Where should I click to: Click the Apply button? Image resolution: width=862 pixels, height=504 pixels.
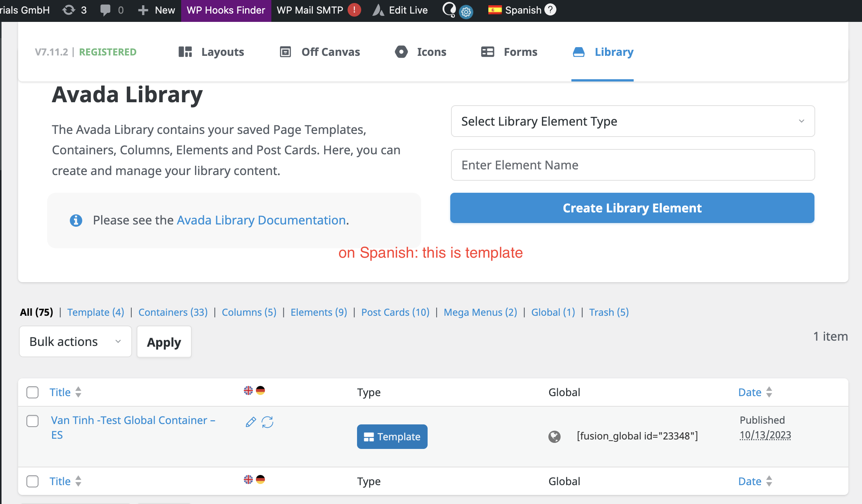pyautogui.click(x=164, y=342)
